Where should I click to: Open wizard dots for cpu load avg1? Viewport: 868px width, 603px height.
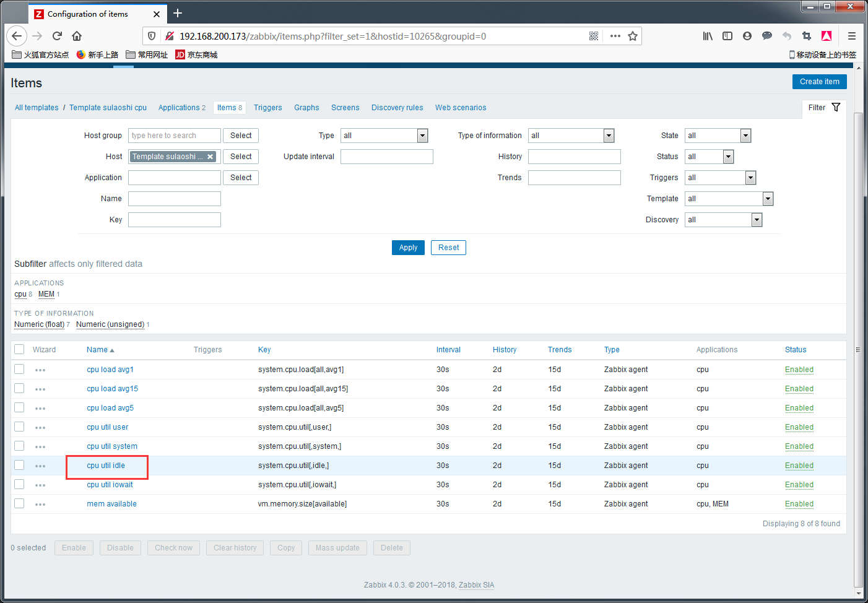point(40,370)
